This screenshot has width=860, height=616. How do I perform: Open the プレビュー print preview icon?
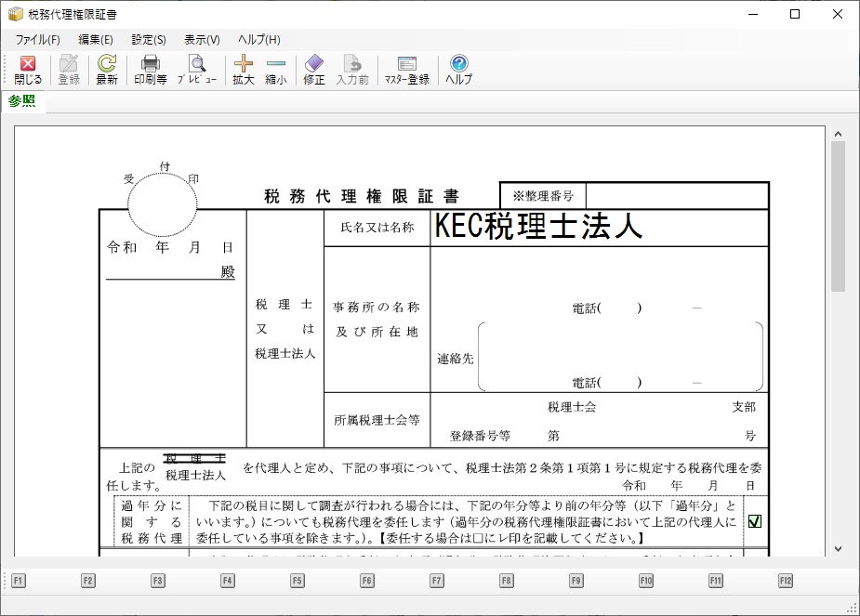(197, 70)
